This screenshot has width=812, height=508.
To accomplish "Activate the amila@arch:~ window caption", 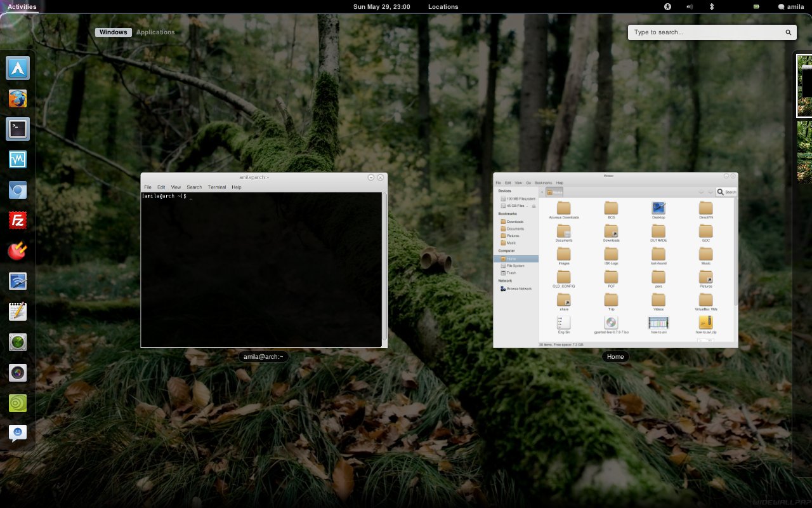I will tap(263, 357).
